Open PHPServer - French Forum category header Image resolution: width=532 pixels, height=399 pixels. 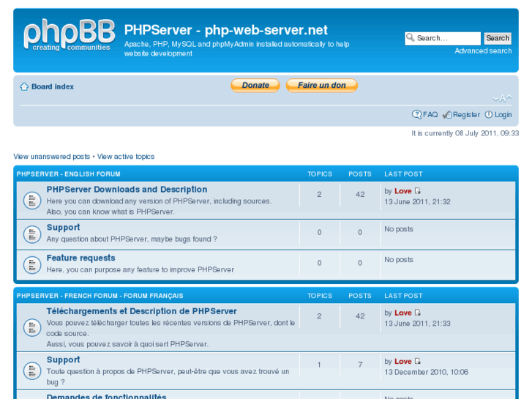click(100, 296)
